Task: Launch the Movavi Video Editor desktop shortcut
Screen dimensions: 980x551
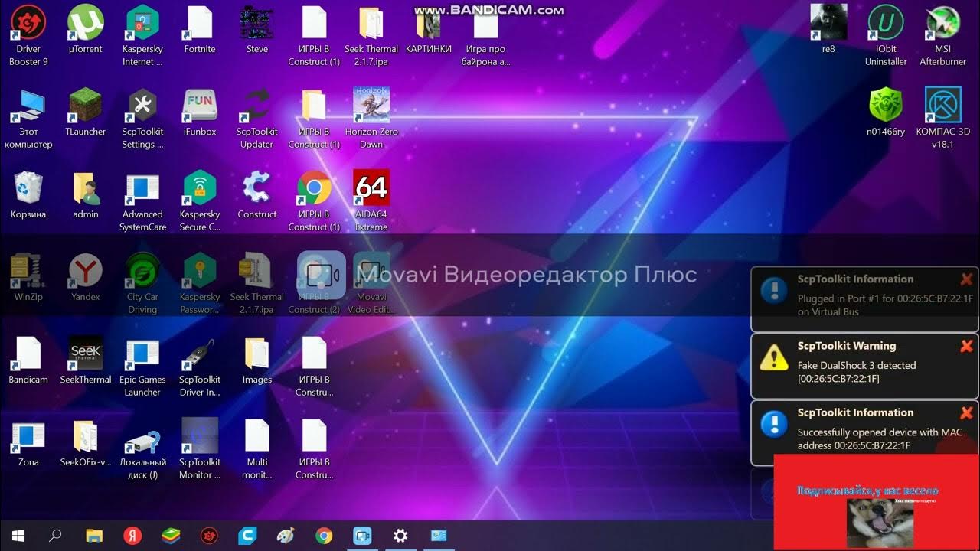Action: click(371, 271)
